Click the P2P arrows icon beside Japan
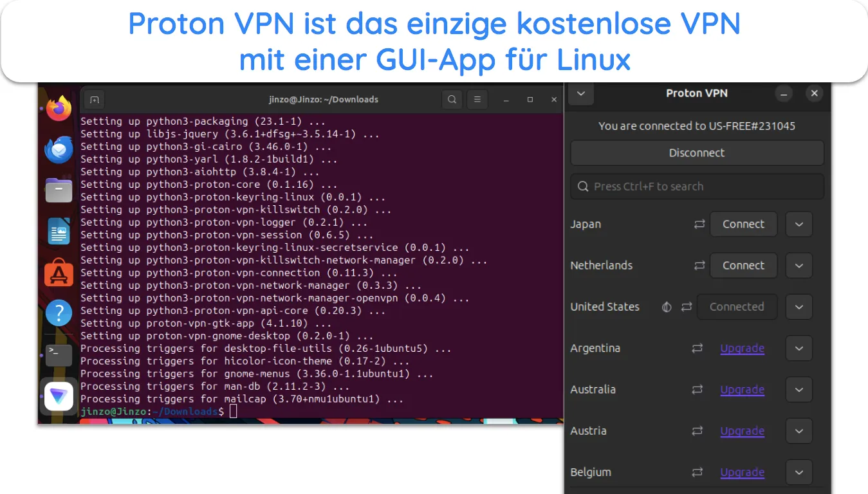Image resolution: width=868 pixels, height=494 pixels. (x=699, y=224)
